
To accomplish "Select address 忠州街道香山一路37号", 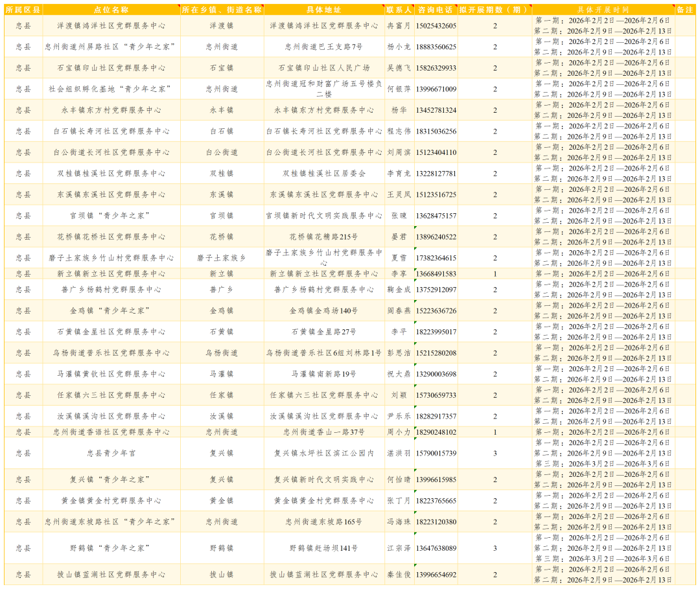I will click(x=324, y=432).
